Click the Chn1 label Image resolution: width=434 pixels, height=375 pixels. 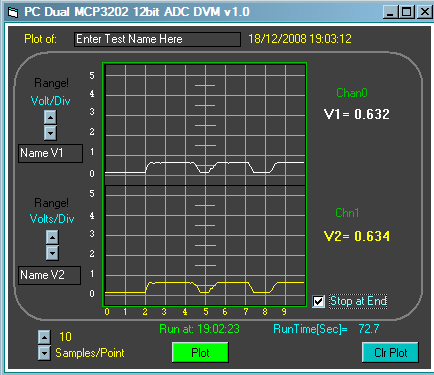347,213
